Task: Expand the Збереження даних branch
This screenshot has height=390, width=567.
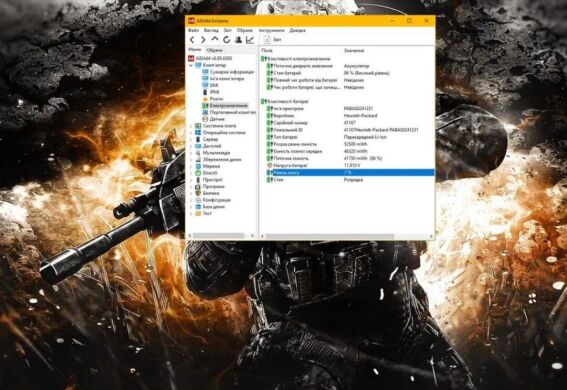Action: [x=191, y=159]
